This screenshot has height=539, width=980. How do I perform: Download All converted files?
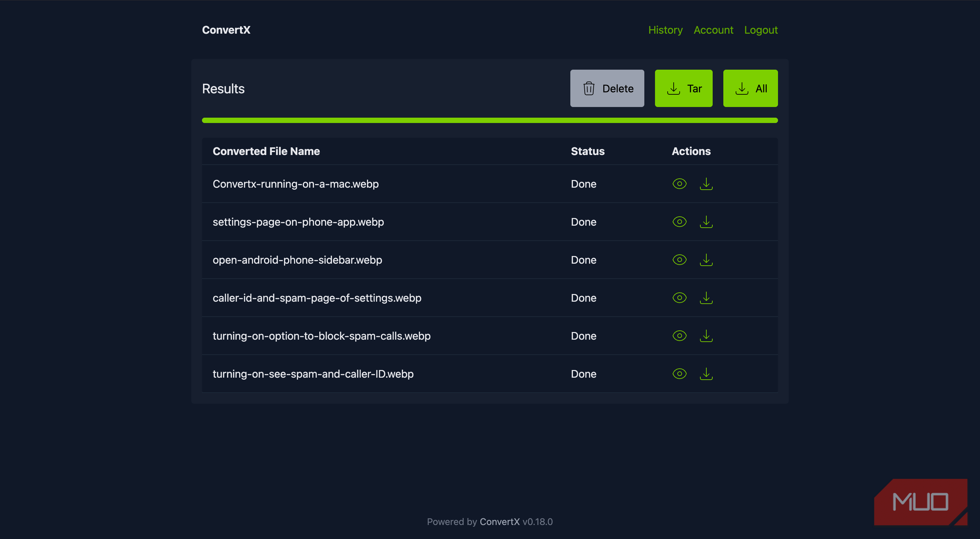750,88
